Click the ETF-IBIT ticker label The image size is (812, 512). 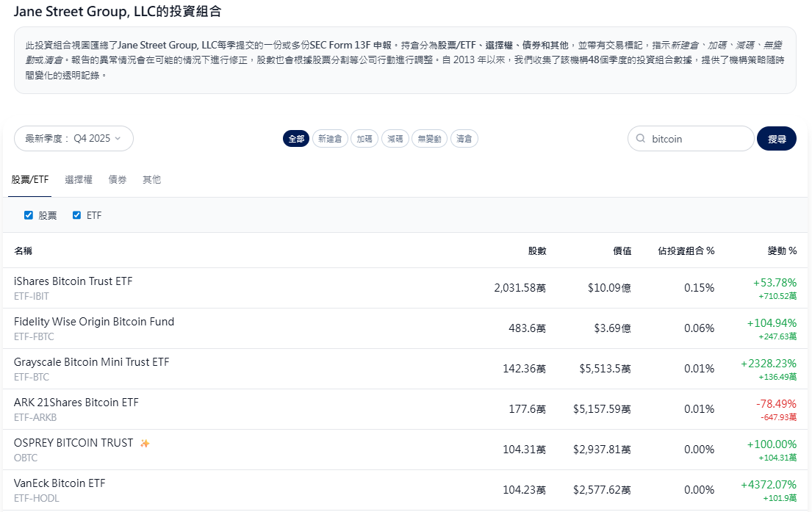point(32,296)
